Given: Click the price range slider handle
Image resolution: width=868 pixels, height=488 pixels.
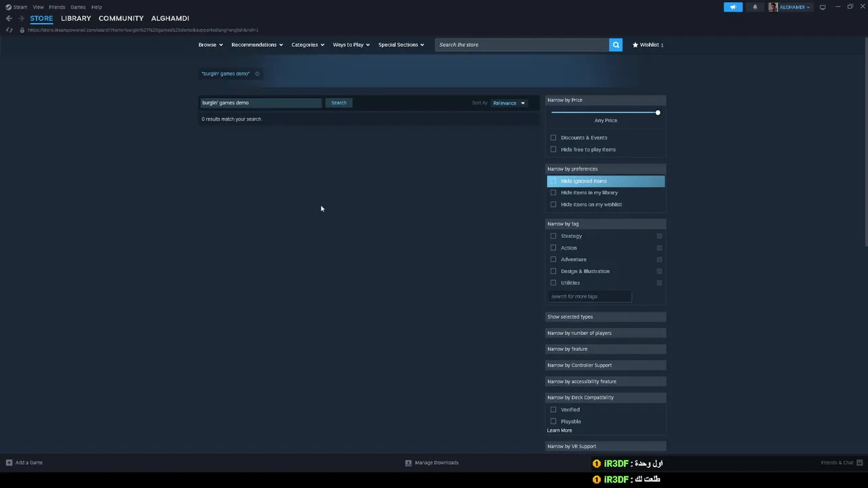Looking at the screenshot, I should pos(658,113).
